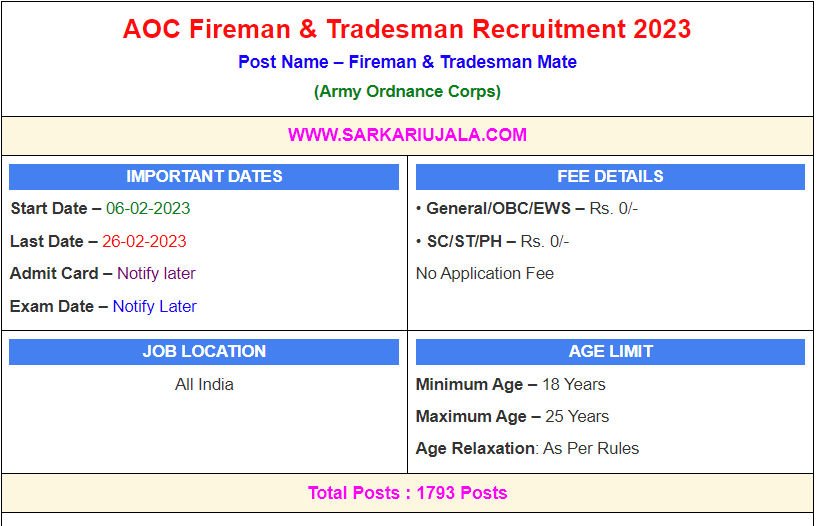
Task: Click the AGE LIMIT header
Action: 610,352
